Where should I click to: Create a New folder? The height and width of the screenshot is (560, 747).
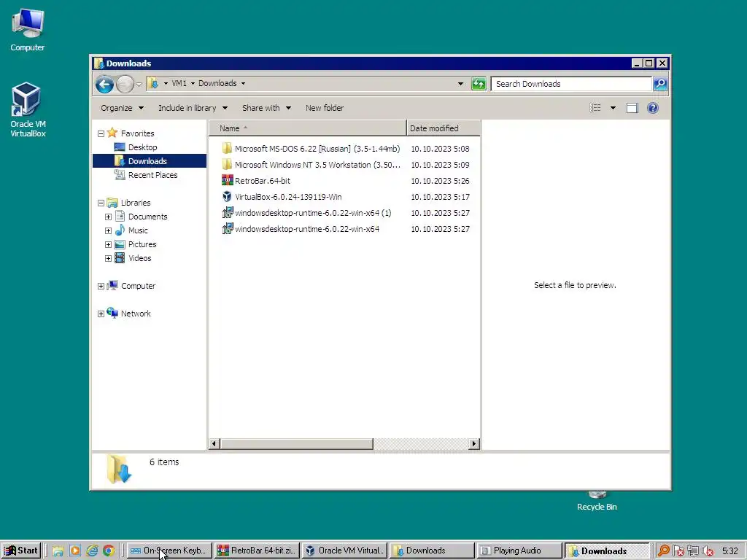point(325,108)
